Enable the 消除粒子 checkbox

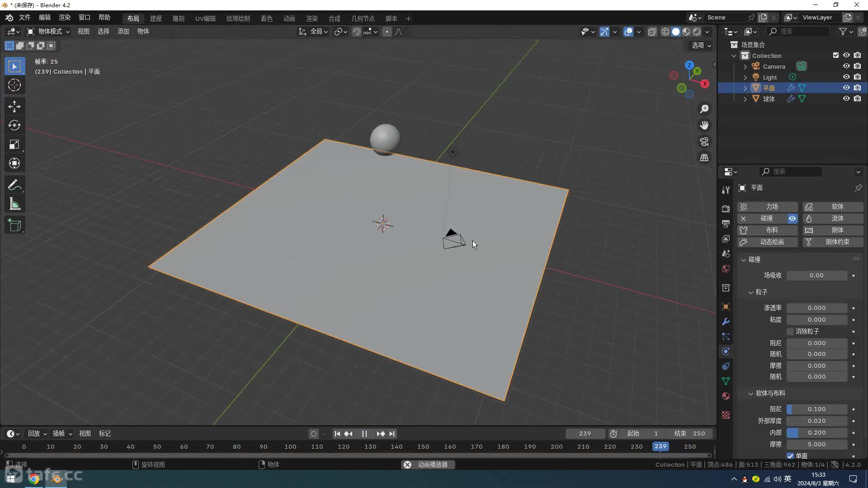pos(790,332)
